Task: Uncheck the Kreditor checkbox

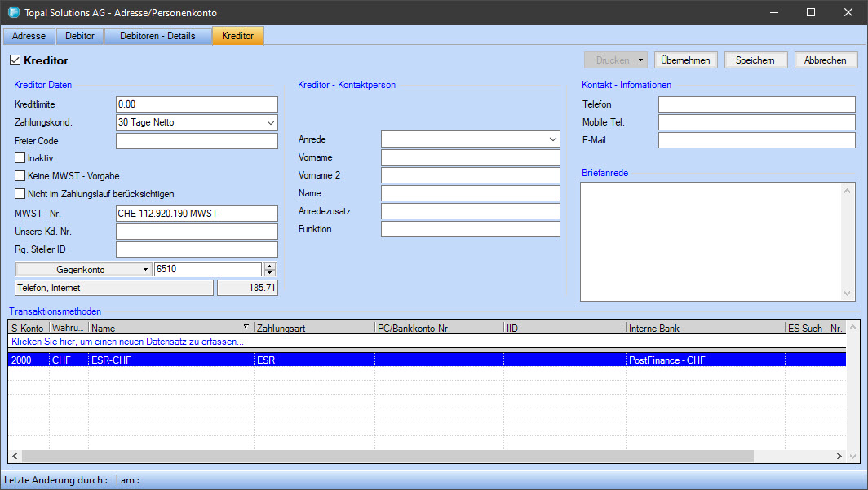Action: [x=15, y=60]
